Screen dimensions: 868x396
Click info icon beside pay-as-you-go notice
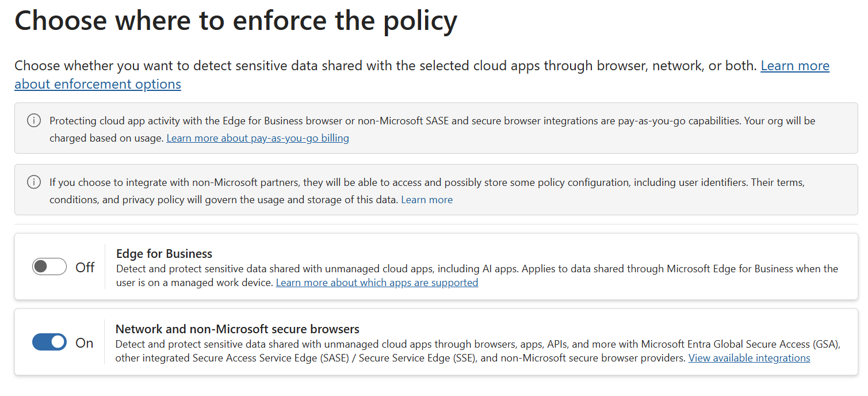click(x=34, y=121)
